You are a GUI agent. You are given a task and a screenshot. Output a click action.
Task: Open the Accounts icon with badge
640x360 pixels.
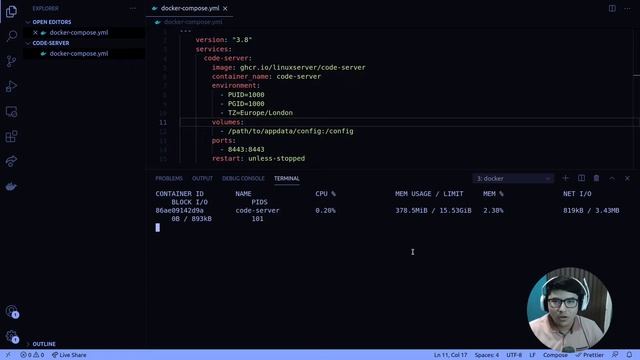click(x=12, y=311)
